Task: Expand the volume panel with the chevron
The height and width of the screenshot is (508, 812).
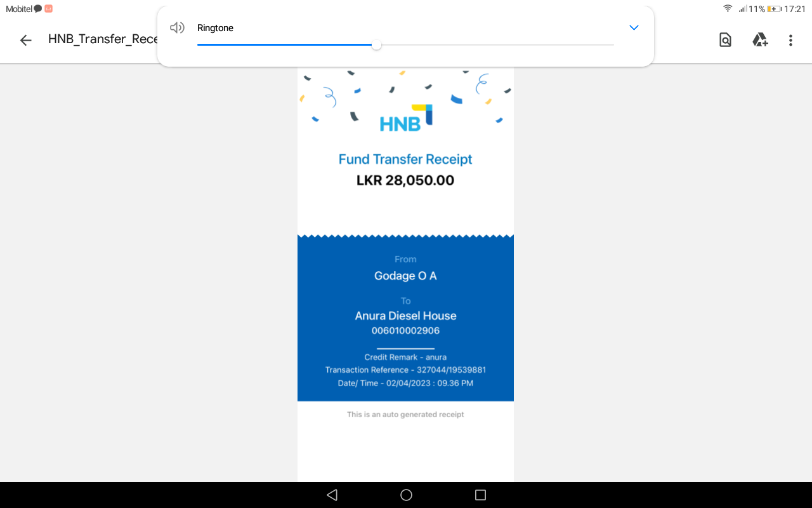Action: tap(633, 28)
